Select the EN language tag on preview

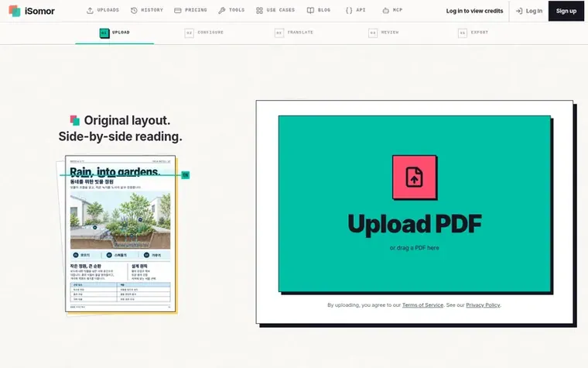click(x=185, y=175)
